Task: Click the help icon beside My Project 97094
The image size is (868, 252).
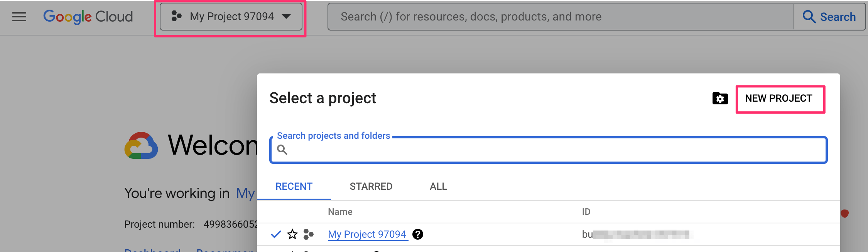Action: click(x=418, y=234)
